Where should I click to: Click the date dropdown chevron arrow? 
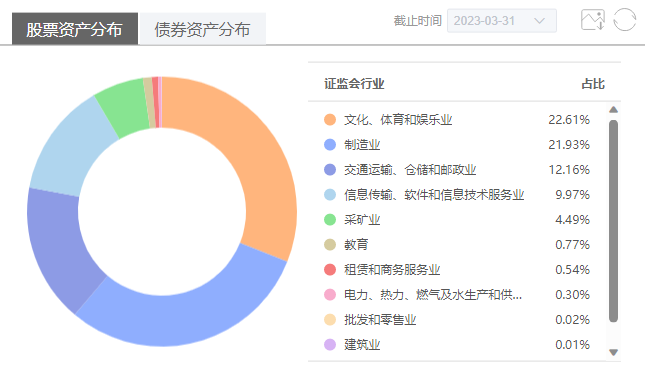(x=539, y=21)
